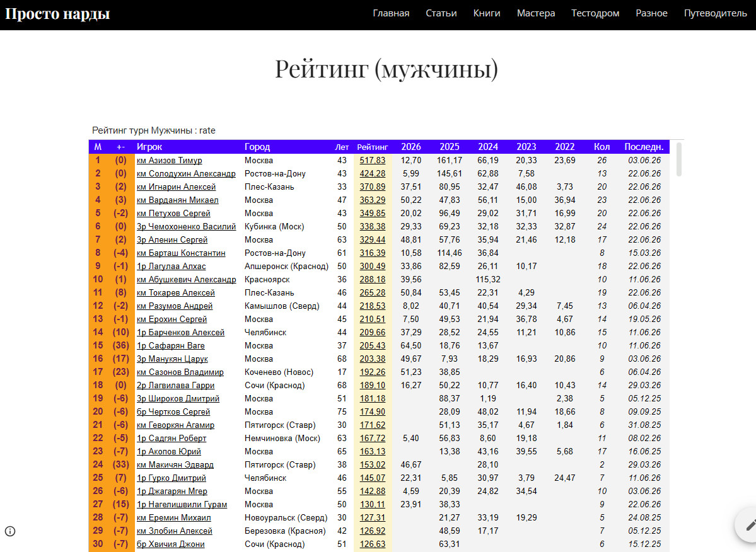This screenshot has width=756, height=552.
Task: Click the Рейтинг column header
Action: tap(372, 147)
